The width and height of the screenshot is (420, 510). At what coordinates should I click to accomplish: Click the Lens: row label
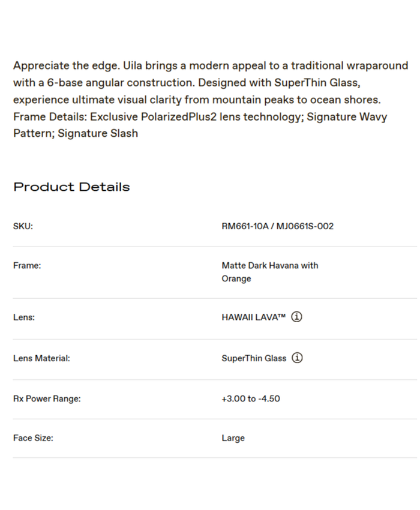pos(24,317)
